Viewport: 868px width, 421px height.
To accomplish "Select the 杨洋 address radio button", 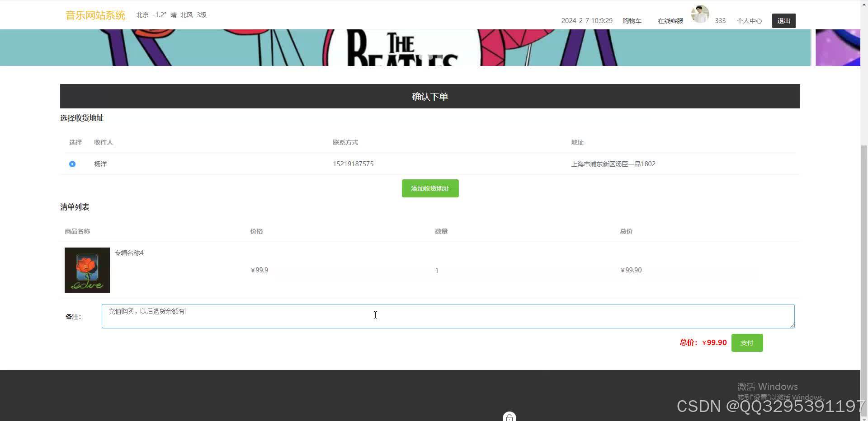I will point(72,164).
